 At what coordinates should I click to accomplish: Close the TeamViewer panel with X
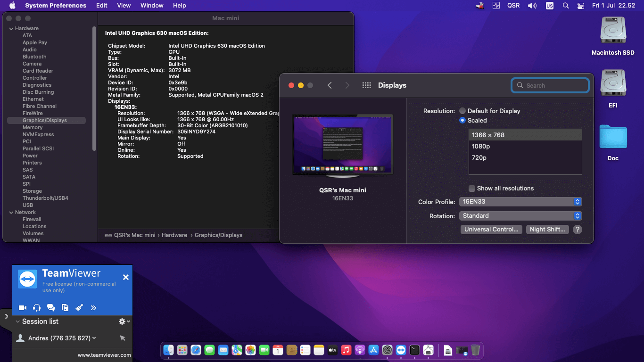point(126,277)
